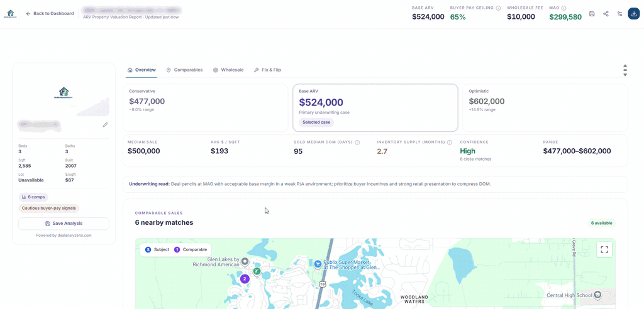
Task: Click the Avg $/Sqft $193 value
Action: [219, 151]
